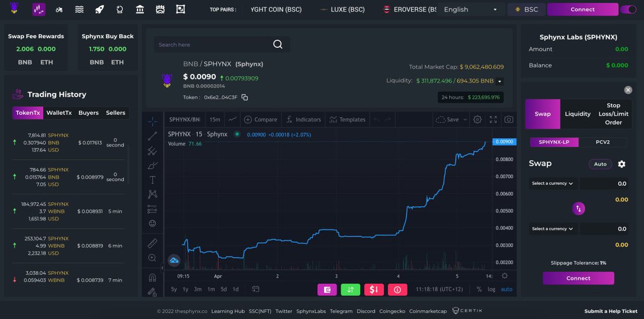Switch to the WalletTx tab
The width and height of the screenshot is (644, 319).
(x=59, y=113)
